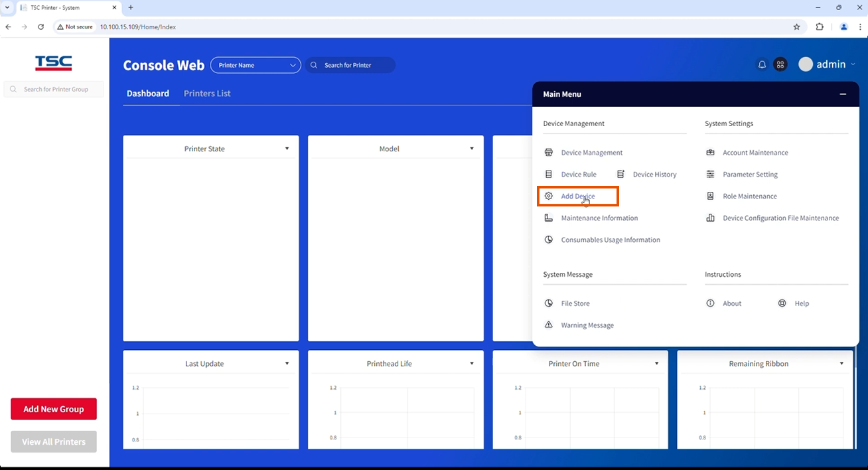Click the Add Device gear icon
Screen dimensions: 868x470
pyautogui.click(x=549, y=196)
